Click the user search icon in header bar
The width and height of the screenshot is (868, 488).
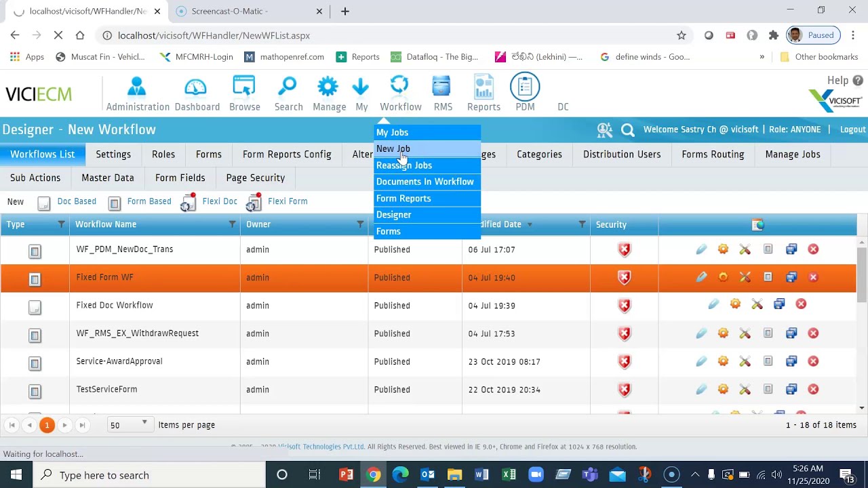pyautogui.click(x=604, y=129)
